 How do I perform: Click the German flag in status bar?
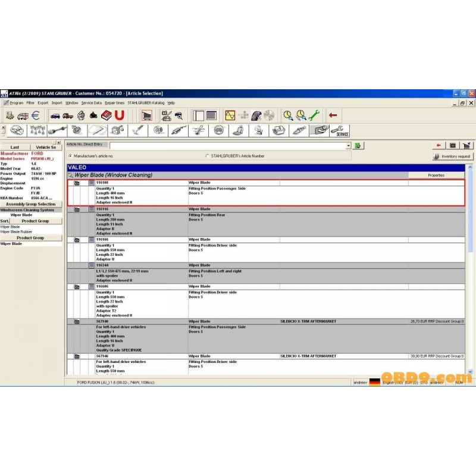(375, 383)
